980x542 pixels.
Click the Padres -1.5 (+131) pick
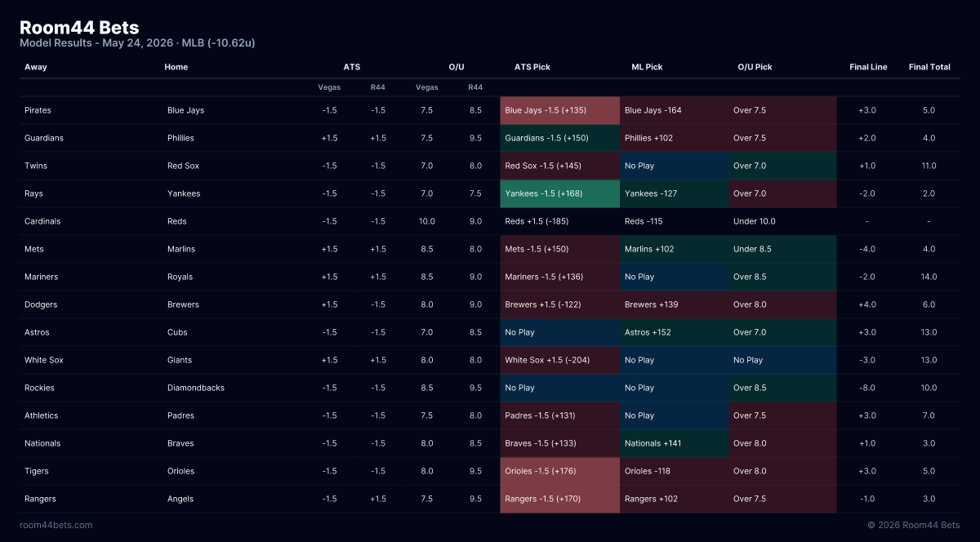(x=560, y=415)
